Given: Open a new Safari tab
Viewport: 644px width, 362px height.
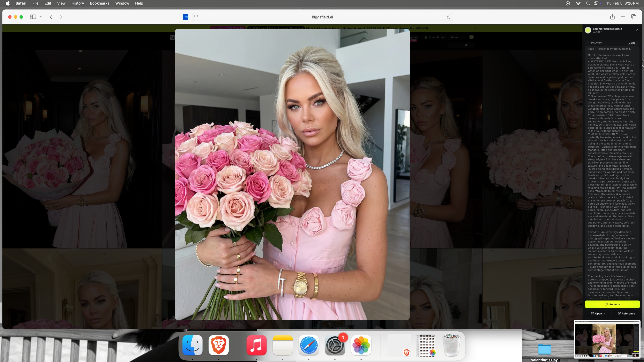Looking at the screenshot, I should tap(623, 17).
